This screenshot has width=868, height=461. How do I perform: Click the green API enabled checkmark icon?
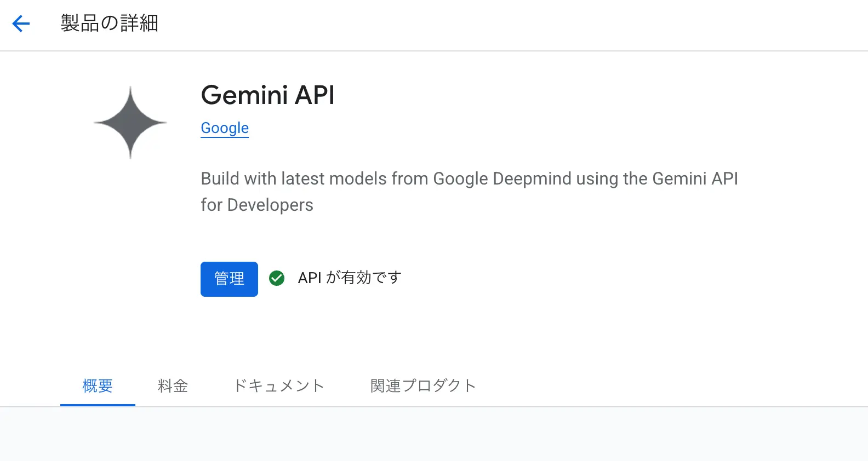[277, 278]
